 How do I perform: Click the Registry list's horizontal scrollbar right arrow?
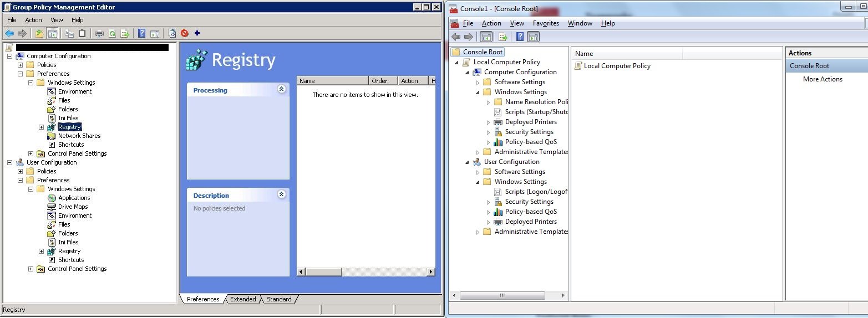(x=430, y=272)
